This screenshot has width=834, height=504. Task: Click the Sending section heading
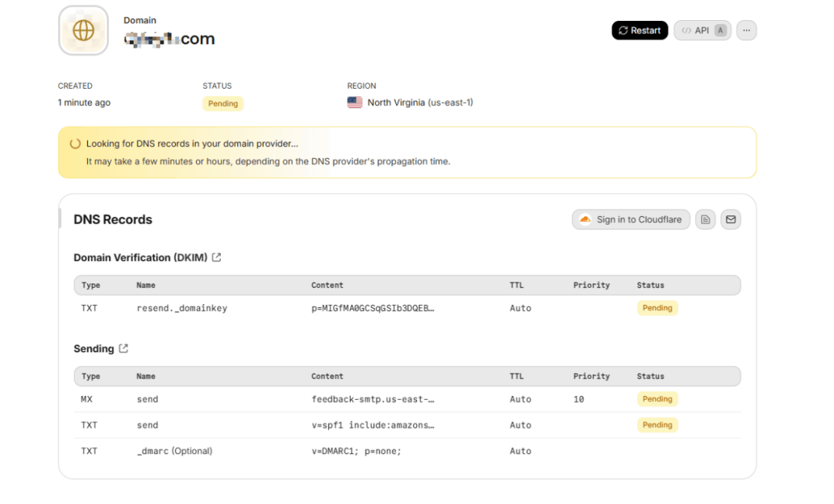(x=93, y=349)
